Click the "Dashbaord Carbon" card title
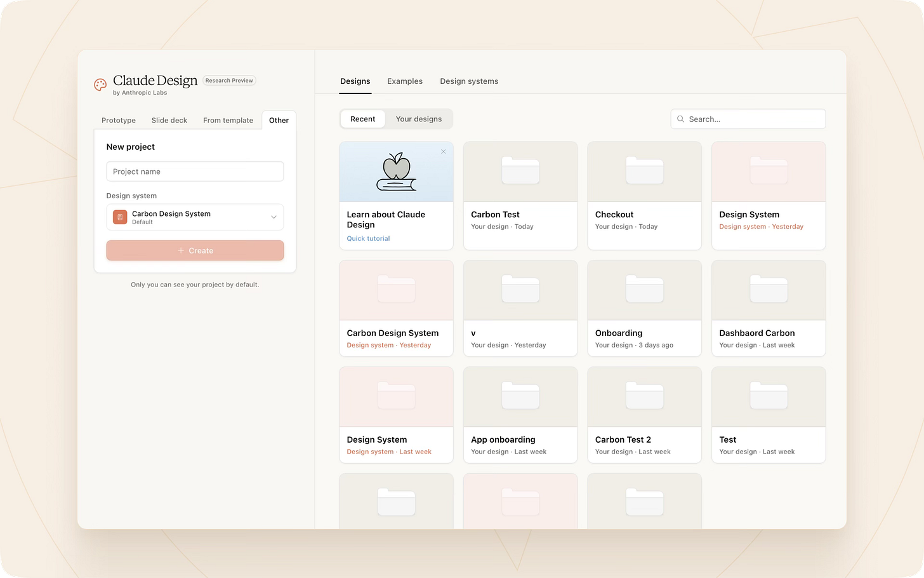 tap(757, 333)
